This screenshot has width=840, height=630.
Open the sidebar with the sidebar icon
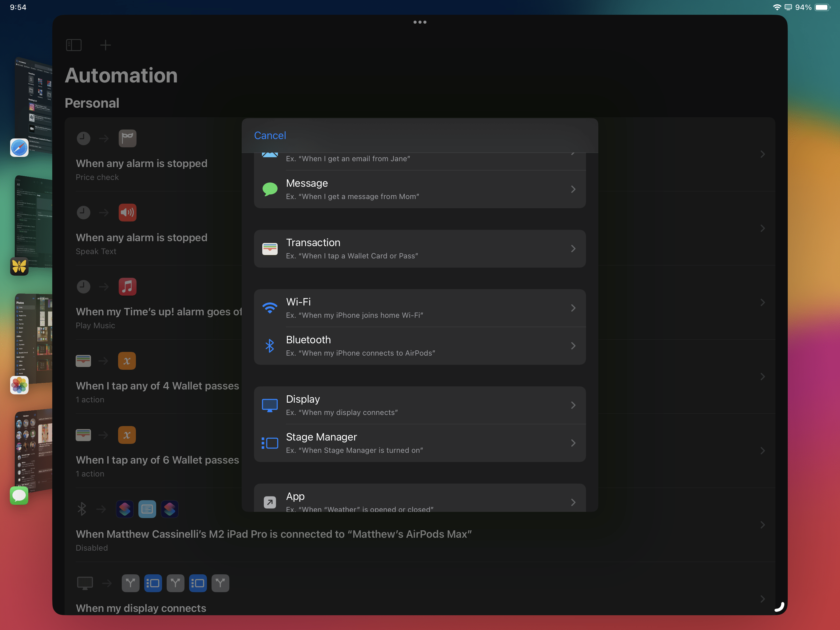pos(74,45)
